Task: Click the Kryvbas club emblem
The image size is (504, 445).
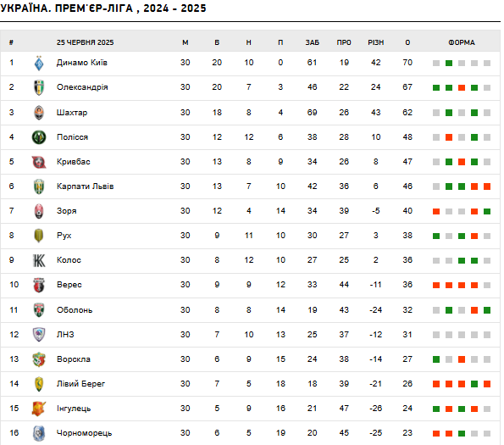Action: click(39, 162)
